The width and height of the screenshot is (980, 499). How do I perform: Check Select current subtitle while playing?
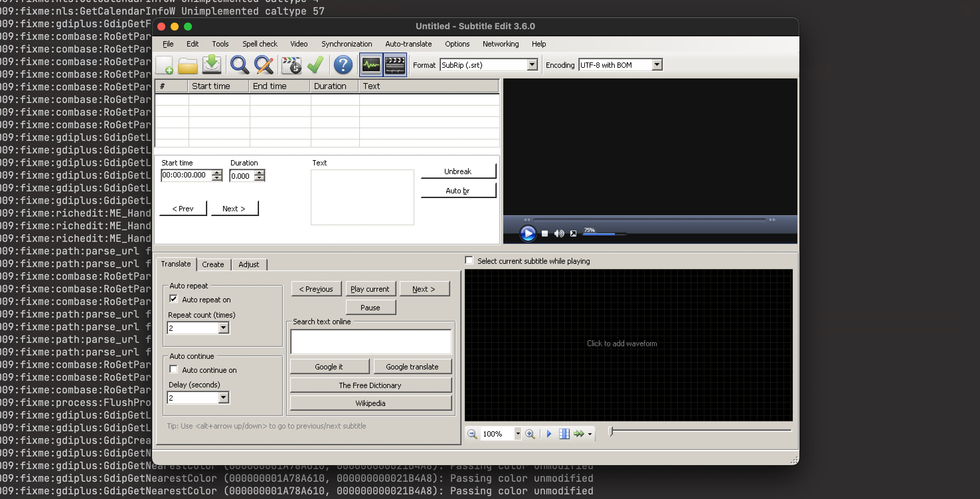pyautogui.click(x=469, y=260)
